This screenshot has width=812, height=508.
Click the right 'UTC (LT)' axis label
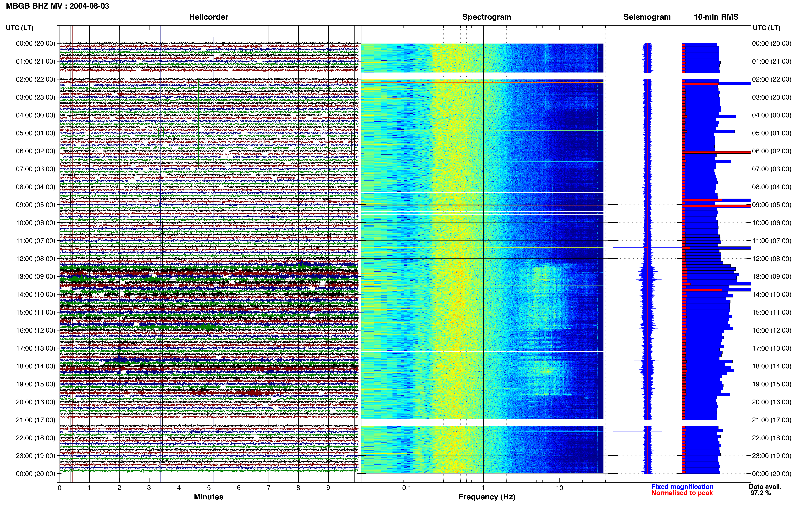click(x=766, y=28)
